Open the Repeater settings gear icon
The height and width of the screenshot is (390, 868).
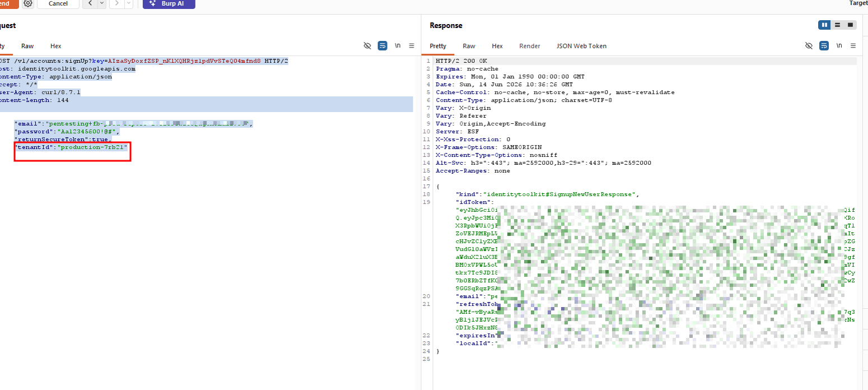click(28, 3)
